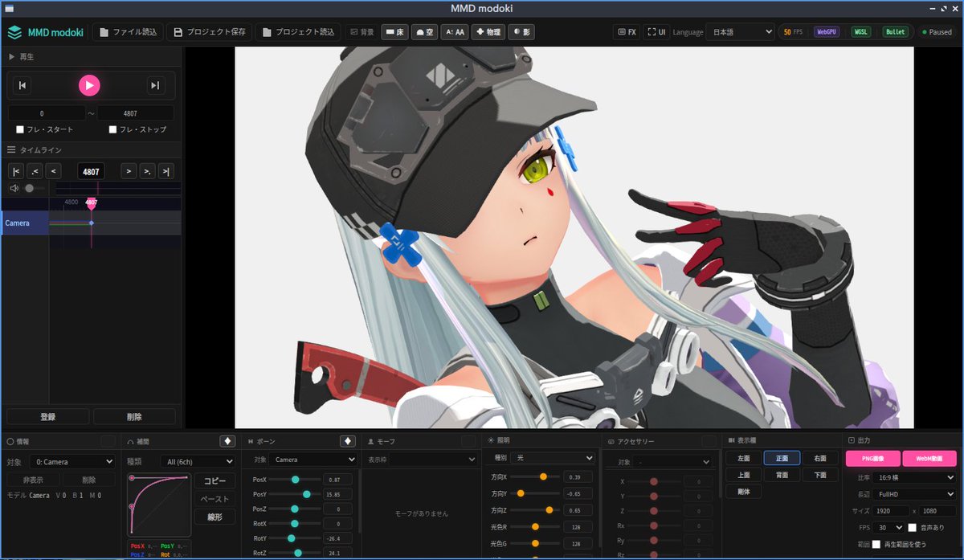The image size is (964, 560).
Task: Click the プロジェクト保存 save project button
Action: 209,32
